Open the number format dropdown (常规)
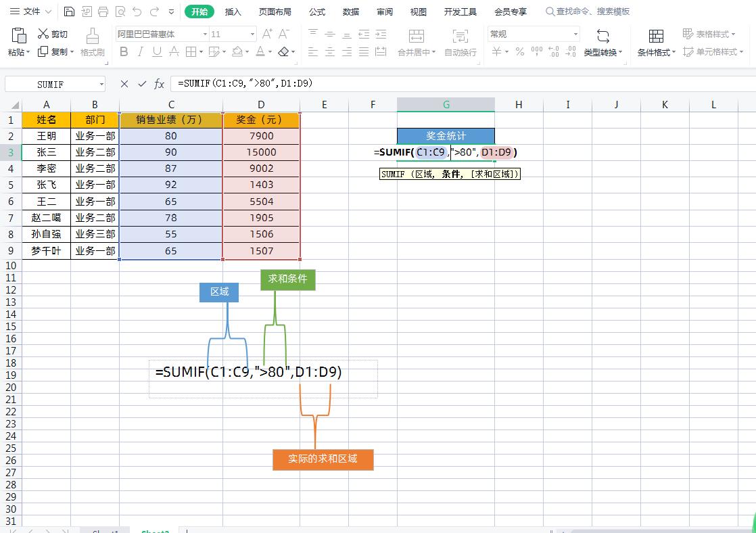Screen dimensions: 756x533 coord(575,34)
